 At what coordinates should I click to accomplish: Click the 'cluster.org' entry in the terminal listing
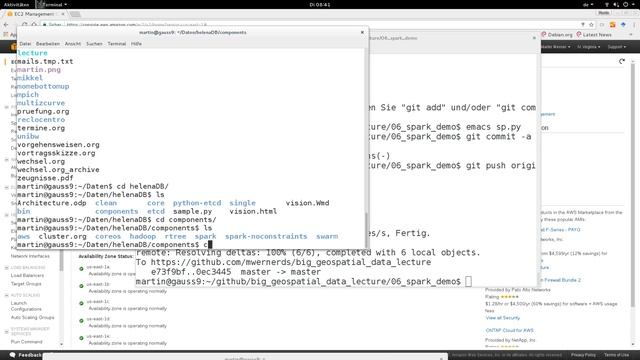[x=62, y=236]
